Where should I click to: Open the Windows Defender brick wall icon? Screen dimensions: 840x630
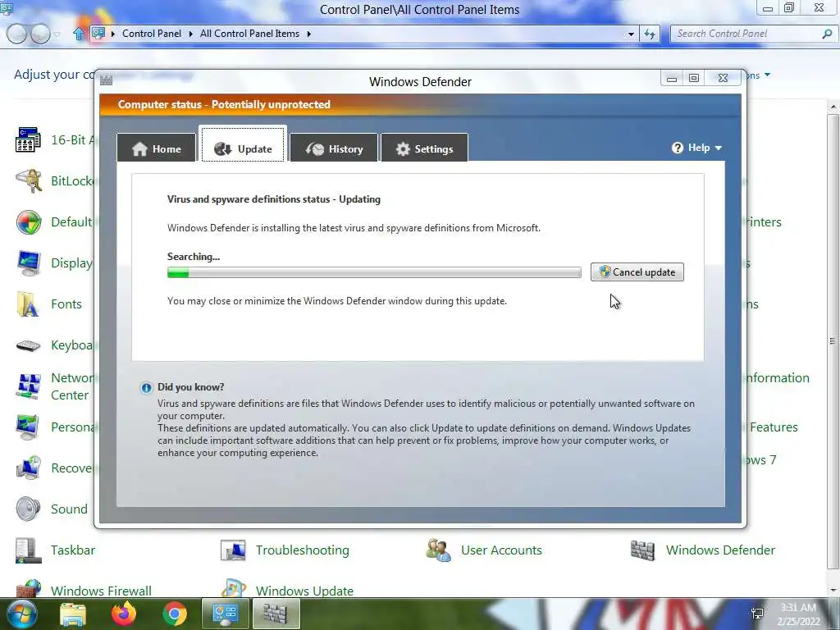coord(643,550)
